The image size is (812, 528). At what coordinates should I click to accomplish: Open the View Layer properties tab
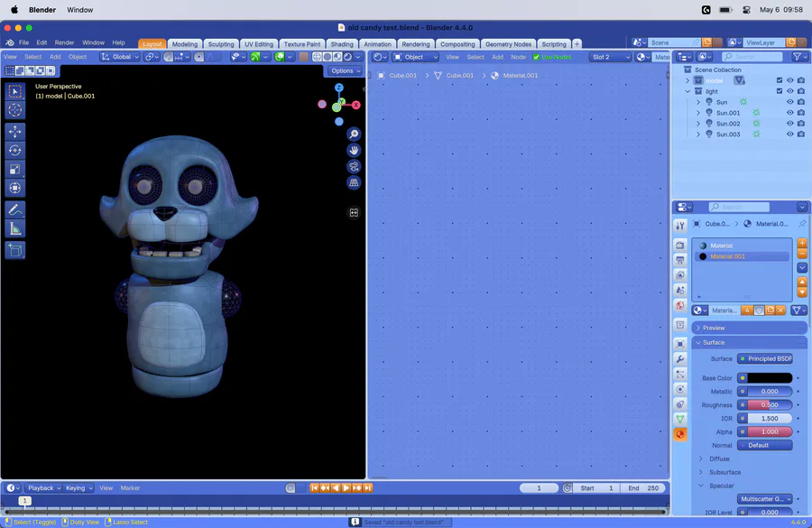[680, 274]
